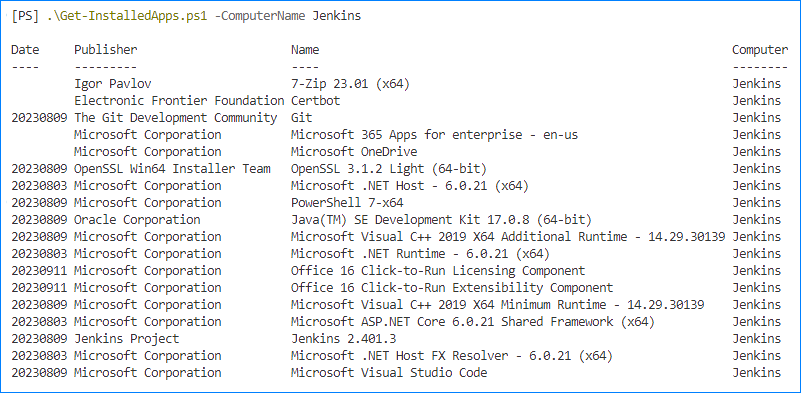Click the date in the PowerShell 7-x64 row
The width and height of the screenshot is (801, 393).
[x=39, y=202]
